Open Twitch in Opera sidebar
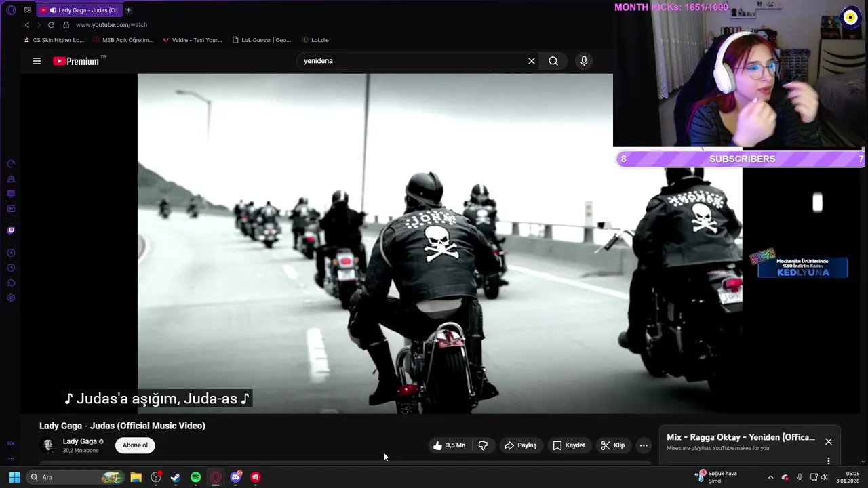Image resolution: width=868 pixels, height=488 pixels. [11, 230]
